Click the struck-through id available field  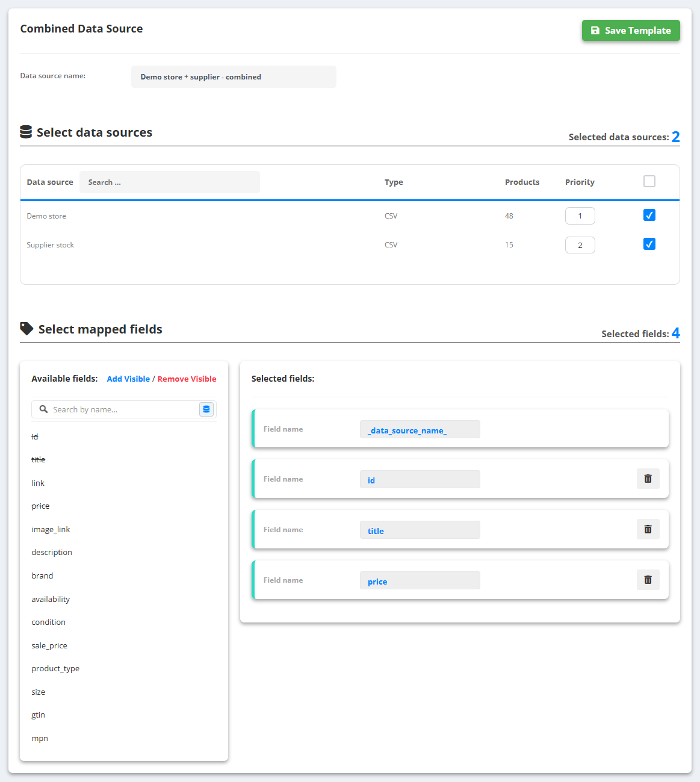coord(34,436)
